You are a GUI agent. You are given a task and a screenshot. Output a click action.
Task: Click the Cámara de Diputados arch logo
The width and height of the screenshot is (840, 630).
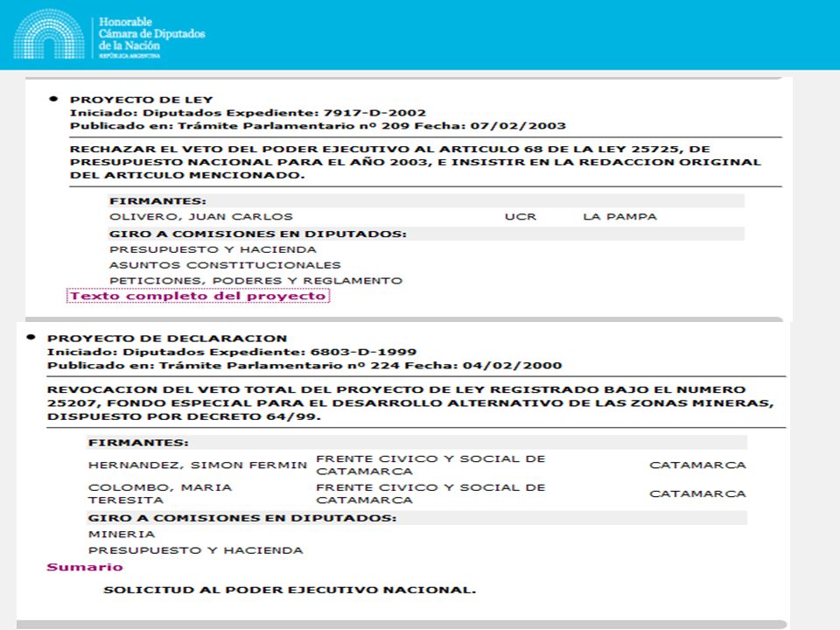(49, 34)
